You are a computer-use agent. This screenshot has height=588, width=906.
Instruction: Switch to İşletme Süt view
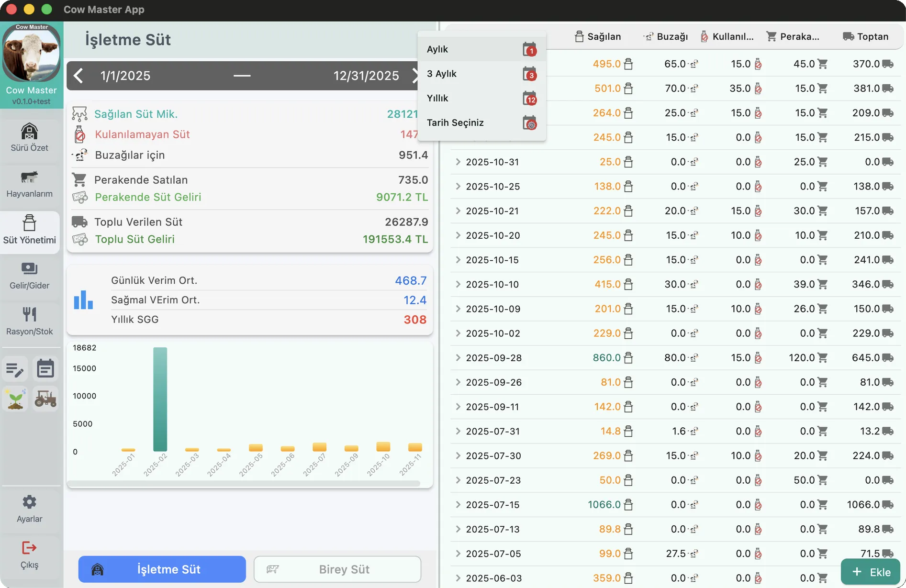[162, 569]
